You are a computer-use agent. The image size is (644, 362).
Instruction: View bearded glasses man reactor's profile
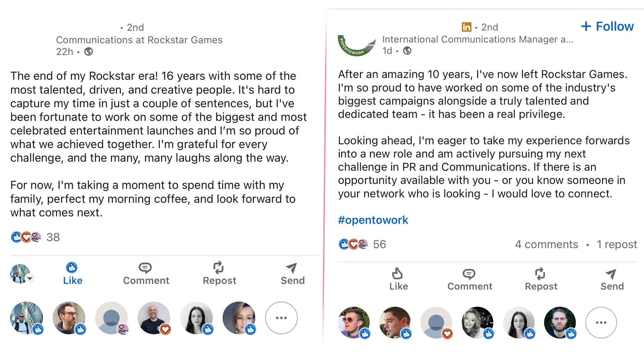click(x=68, y=317)
